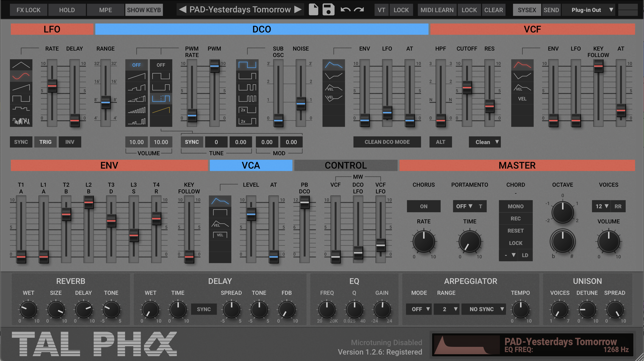Select the triangle LFO waveform

(21, 65)
